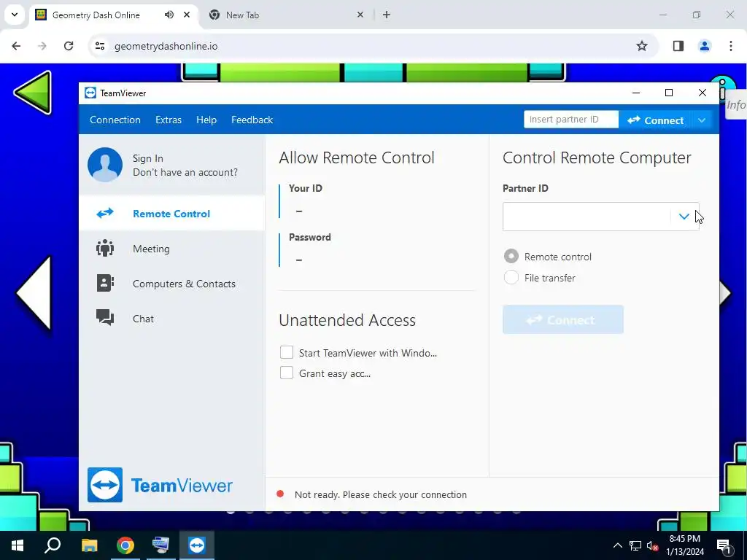Open the Feedback menu
Viewport: 747px width, 560px height.
252,120
